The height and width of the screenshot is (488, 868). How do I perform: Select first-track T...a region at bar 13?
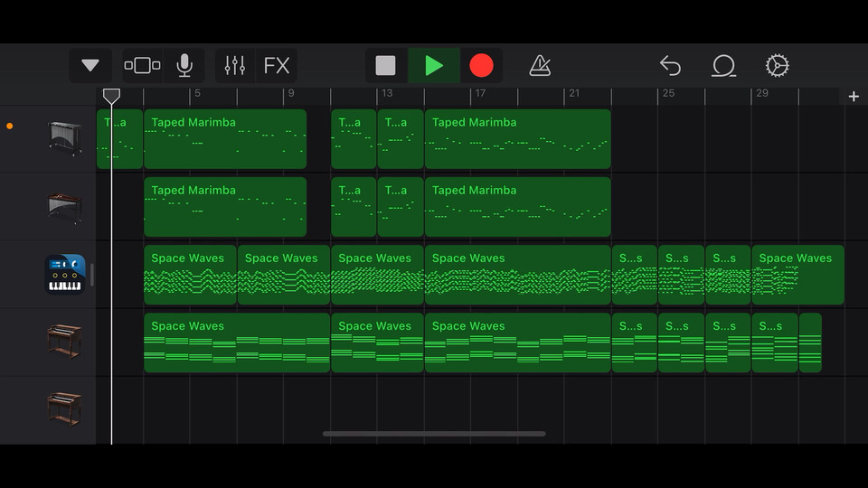(401, 139)
